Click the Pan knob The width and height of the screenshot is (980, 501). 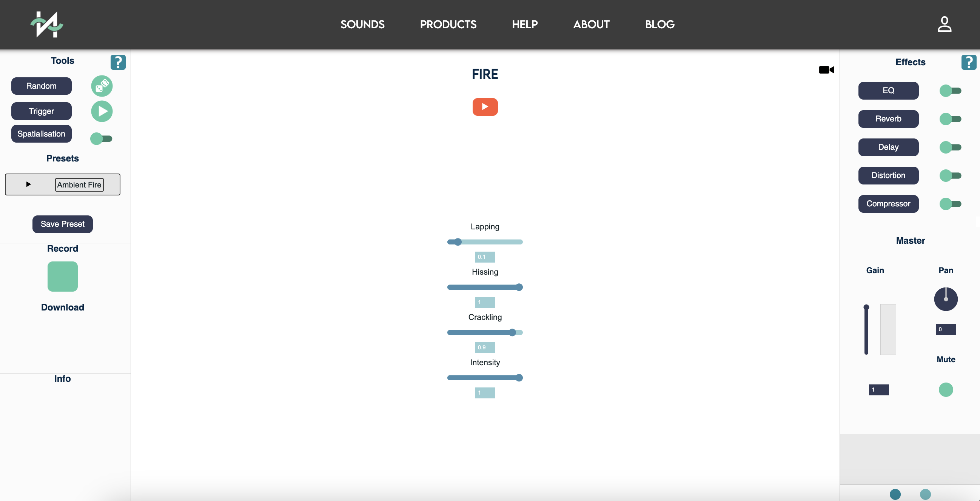(946, 299)
